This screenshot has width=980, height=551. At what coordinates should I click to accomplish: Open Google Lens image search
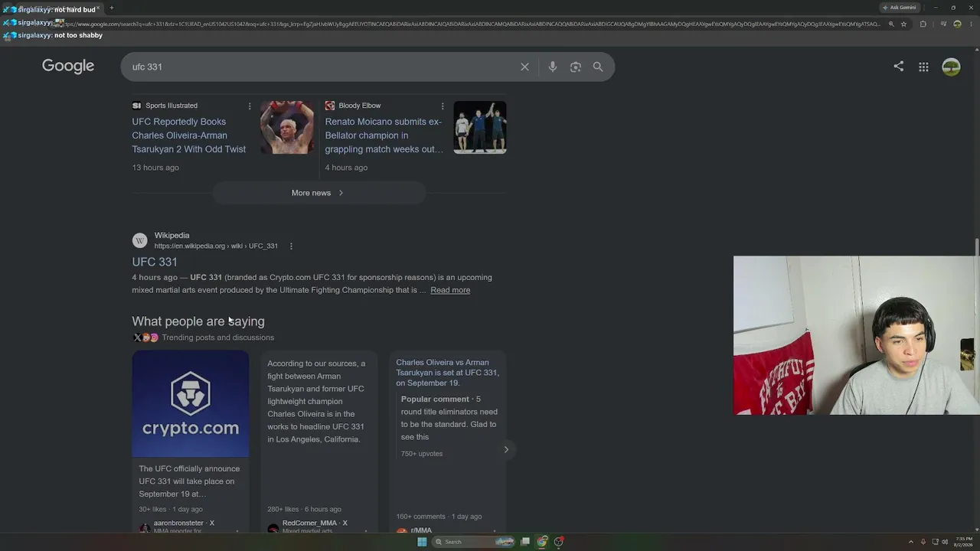click(x=576, y=67)
